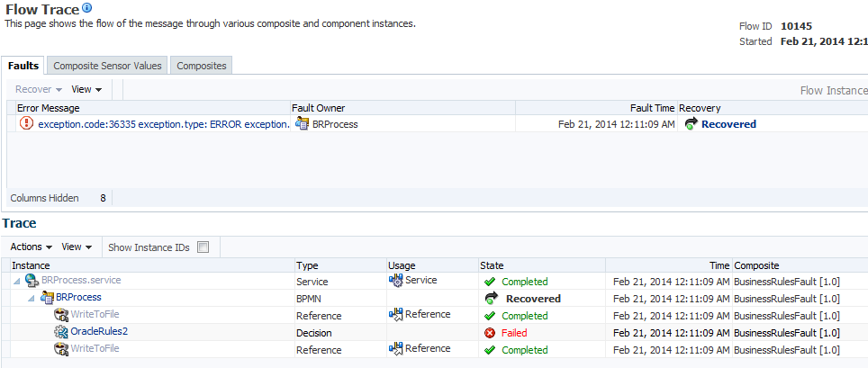Click the Recovered arrow icon in Faults

click(x=691, y=124)
